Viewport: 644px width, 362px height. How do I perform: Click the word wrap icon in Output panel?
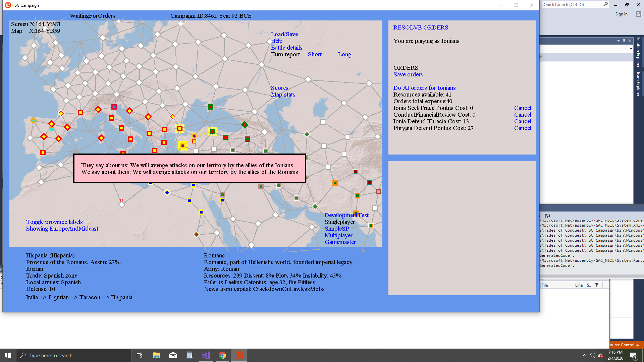pos(547,216)
